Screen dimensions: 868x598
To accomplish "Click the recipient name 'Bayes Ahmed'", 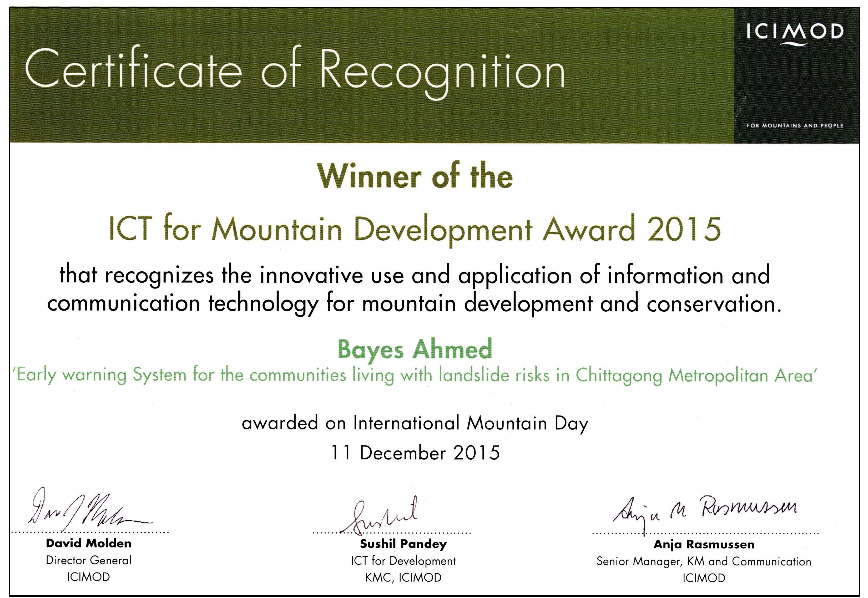I will pos(415,350).
